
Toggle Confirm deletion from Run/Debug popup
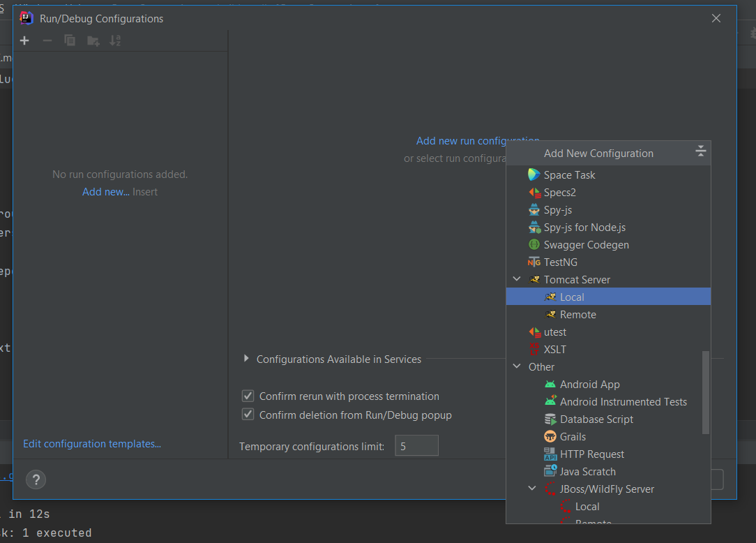(248, 415)
